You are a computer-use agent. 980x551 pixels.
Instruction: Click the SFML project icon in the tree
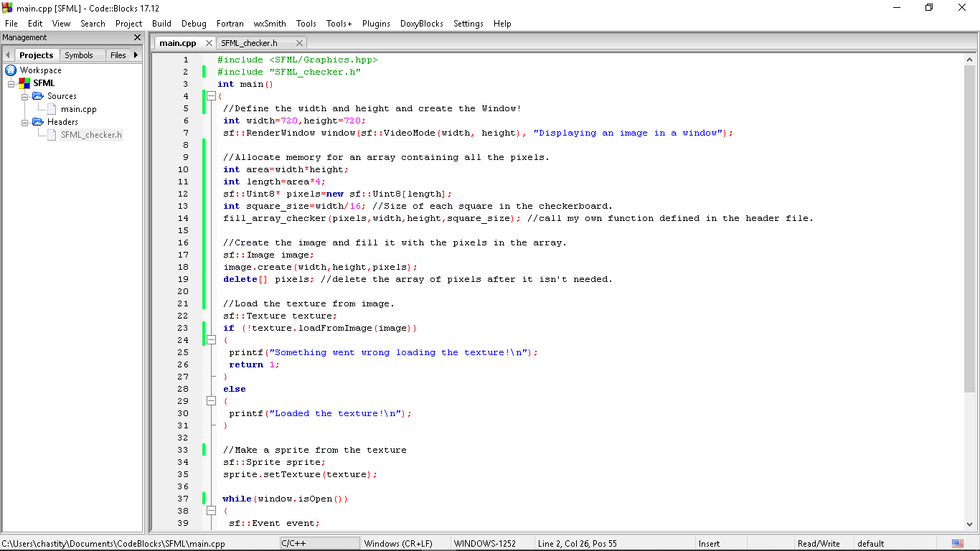point(24,83)
